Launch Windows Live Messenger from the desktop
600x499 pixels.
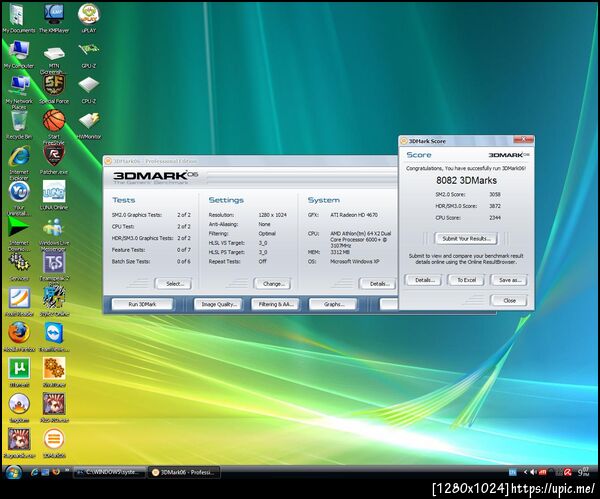tap(54, 234)
